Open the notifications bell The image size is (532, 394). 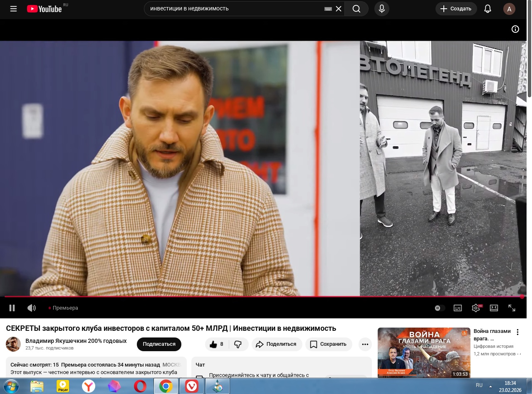[487, 9]
